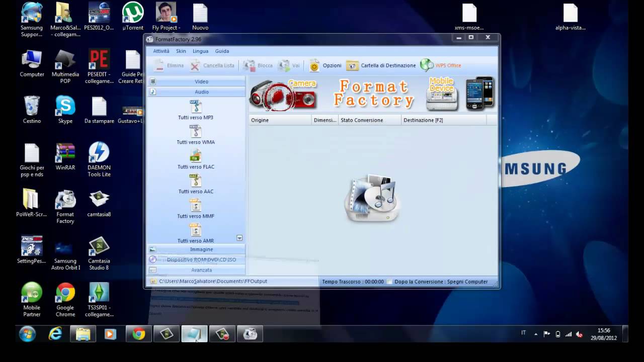Click Cancella Lista in the toolbar
Viewport: 644px width, 362px height.
[212, 65]
